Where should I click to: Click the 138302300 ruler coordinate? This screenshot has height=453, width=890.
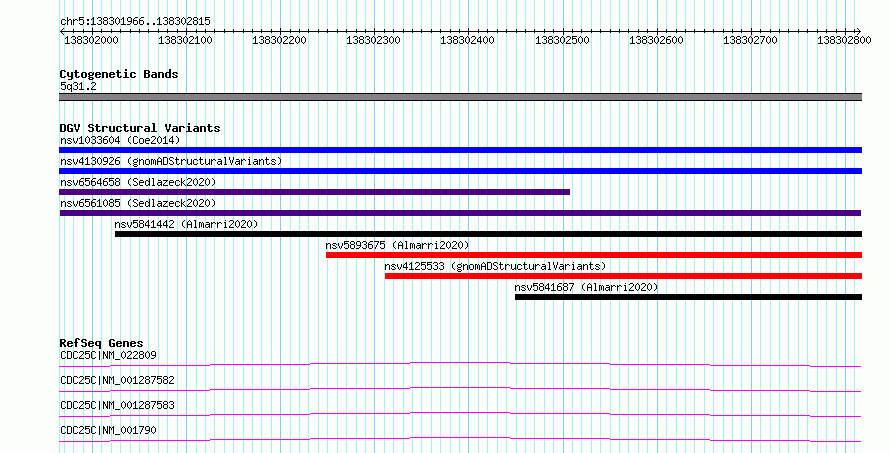(x=373, y=40)
